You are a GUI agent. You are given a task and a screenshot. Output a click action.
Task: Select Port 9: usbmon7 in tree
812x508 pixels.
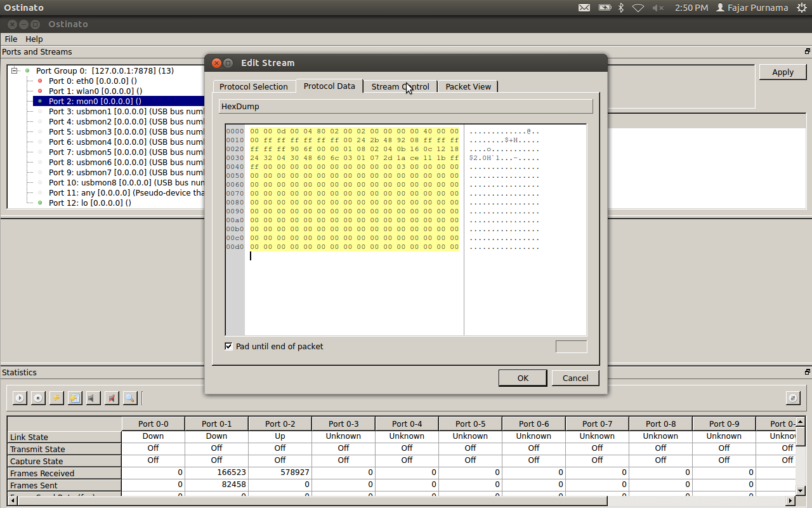[126, 172]
